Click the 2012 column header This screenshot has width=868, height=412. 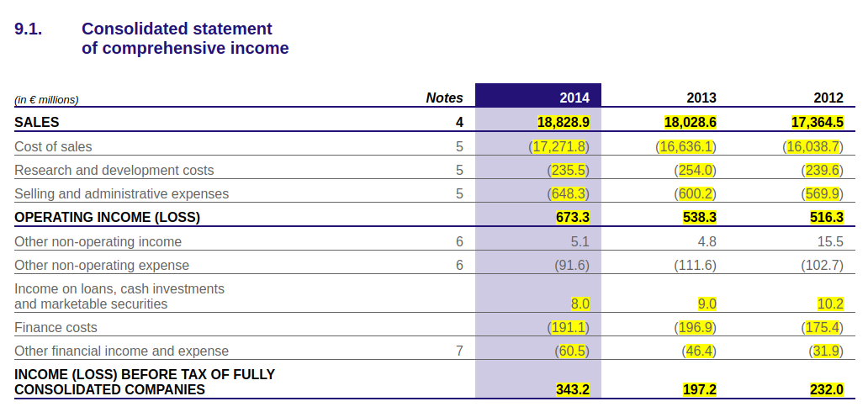point(828,98)
